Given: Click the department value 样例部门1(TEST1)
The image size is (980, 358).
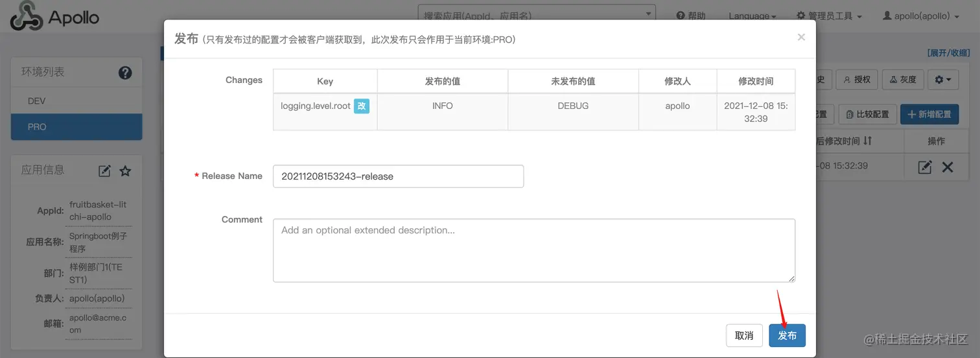Looking at the screenshot, I should (95, 273).
